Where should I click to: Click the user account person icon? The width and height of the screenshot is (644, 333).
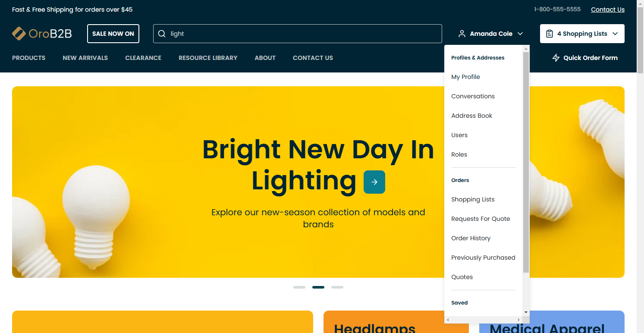462,34
